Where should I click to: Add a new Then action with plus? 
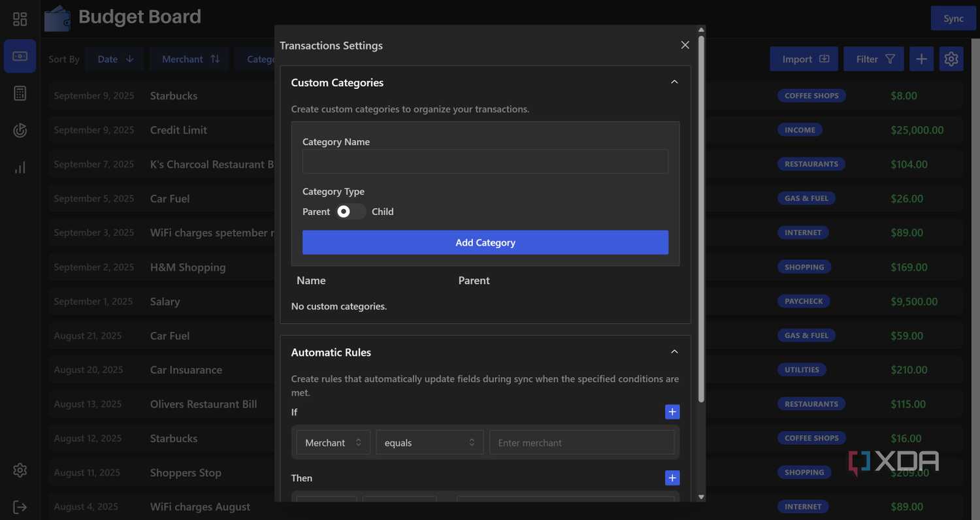pos(672,478)
